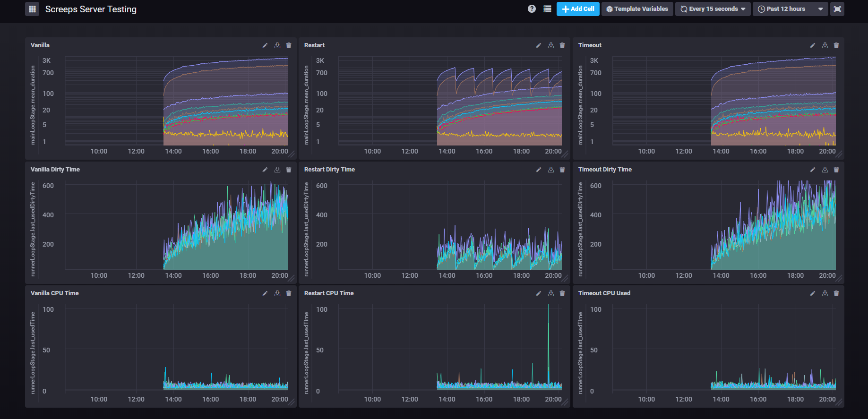This screenshot has width=868, height=419.
Task: Download Vanilla Dirty Time cell data
Action: pos(277,170)
